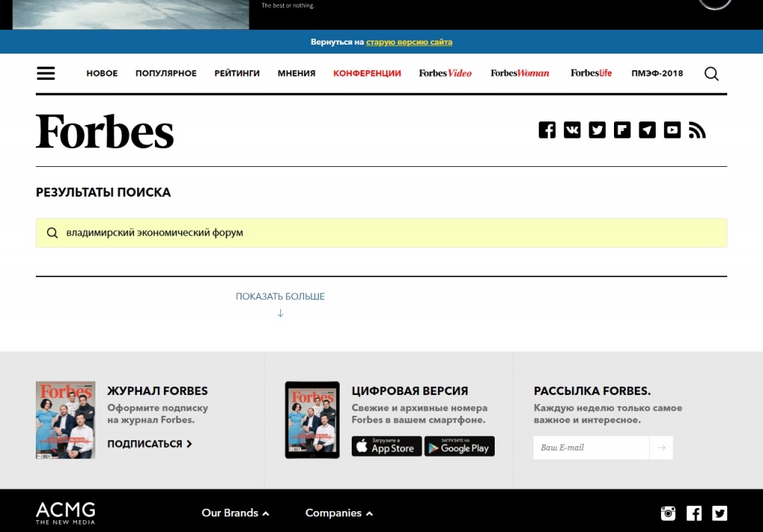This screenshot has height=532, width=763.
Task: Open the ПМЭФ-2018 menu item
Action: coord(657,73)
